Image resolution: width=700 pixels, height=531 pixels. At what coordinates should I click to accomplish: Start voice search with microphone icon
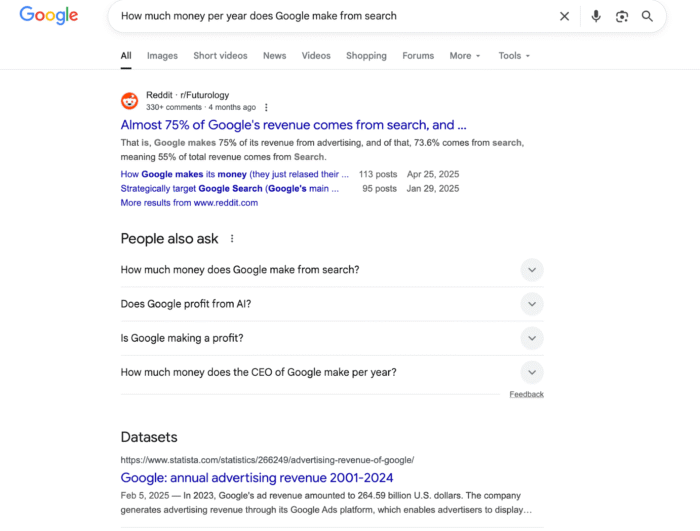coord(596,17)
